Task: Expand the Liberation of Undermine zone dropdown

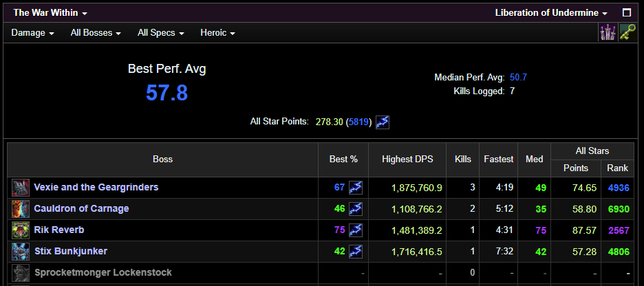Action: (551, 13)
